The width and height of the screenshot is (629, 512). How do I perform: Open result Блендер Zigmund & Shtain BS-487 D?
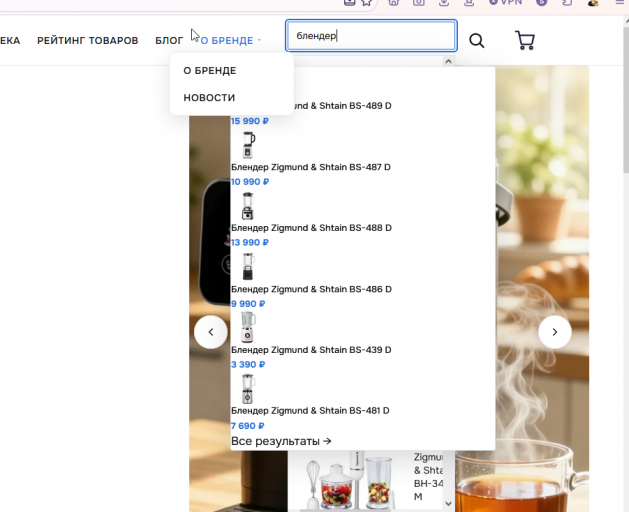click(310, 167)
